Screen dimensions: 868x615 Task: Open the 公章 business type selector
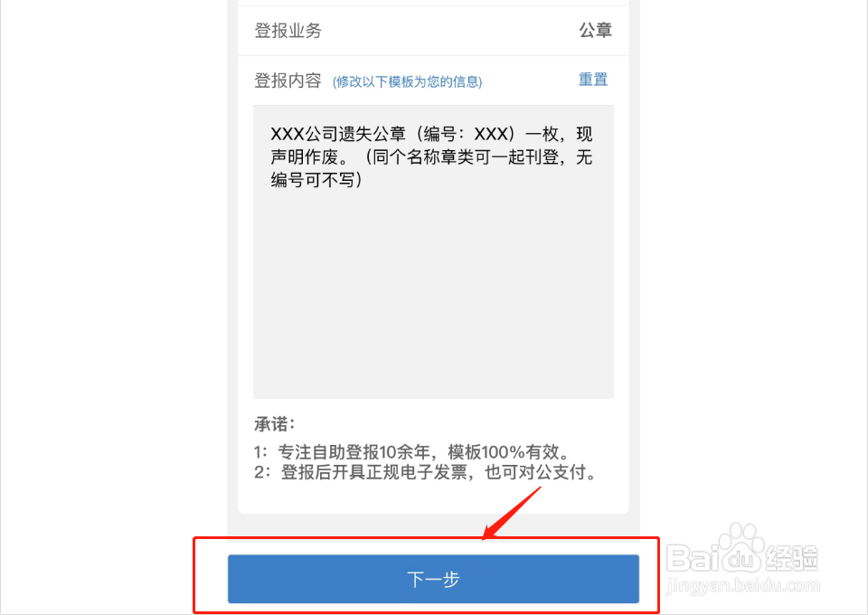[595, 30]
